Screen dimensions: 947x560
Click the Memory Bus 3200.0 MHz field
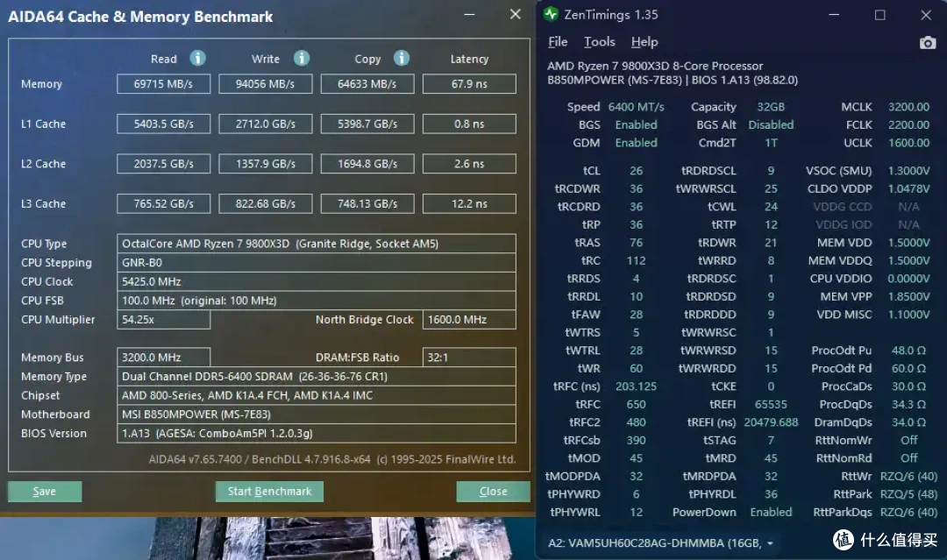pyautogui.click(x=164, y=358)
